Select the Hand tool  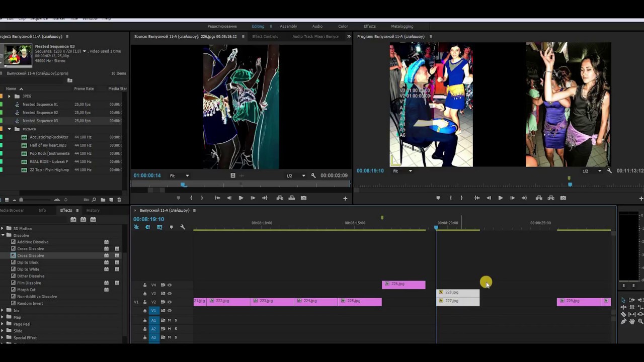pyautogui.click(x=632, y=321)
